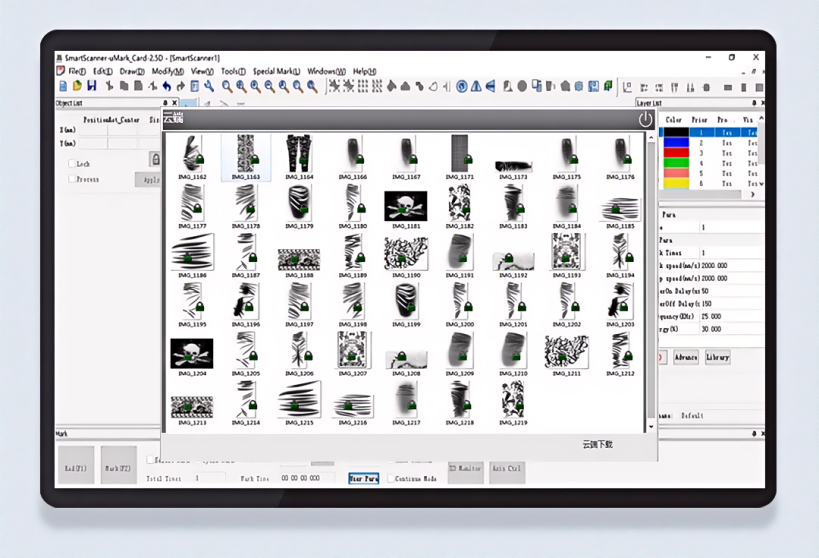Open the Special Mark menu
Image resolution: width=819 pixels, height=558 pixels.
point(276,72)
